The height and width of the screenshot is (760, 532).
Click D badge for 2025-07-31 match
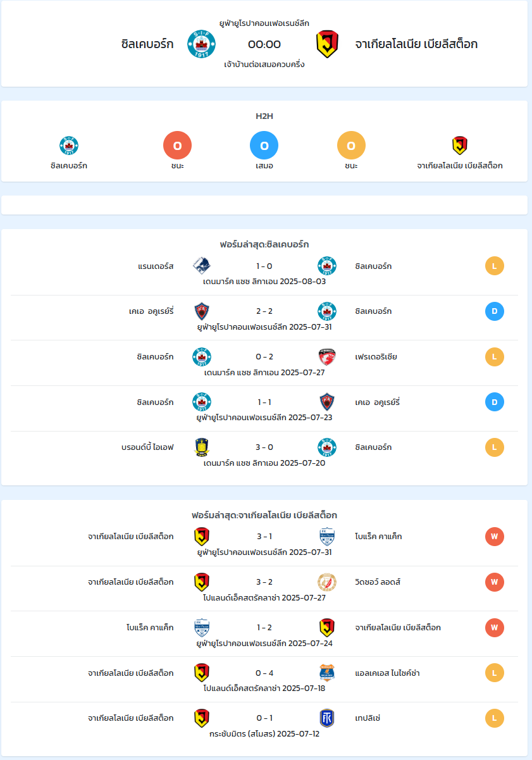tap(495, 311)
